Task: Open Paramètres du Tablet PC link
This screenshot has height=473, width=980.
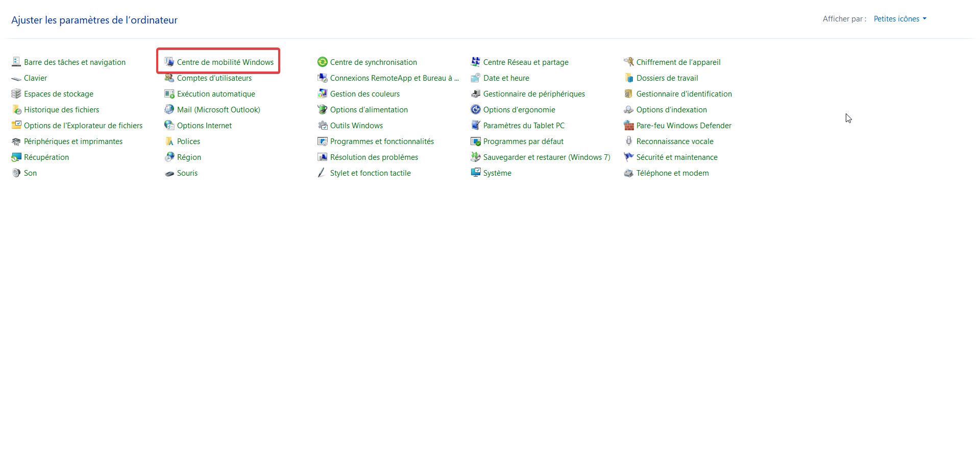Action: tap(524, 126)
